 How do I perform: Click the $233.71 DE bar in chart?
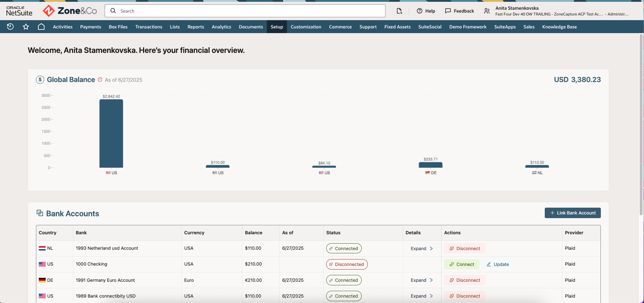coord(430,165)
